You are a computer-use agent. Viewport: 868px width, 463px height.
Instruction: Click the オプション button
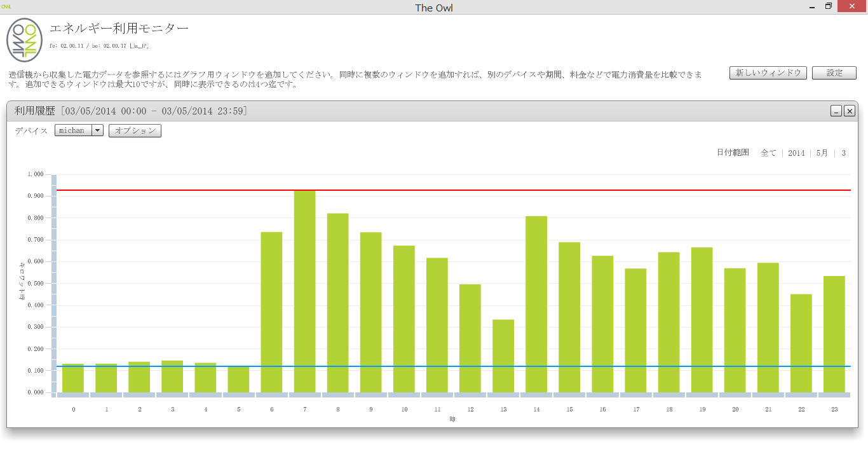[135, 130]
